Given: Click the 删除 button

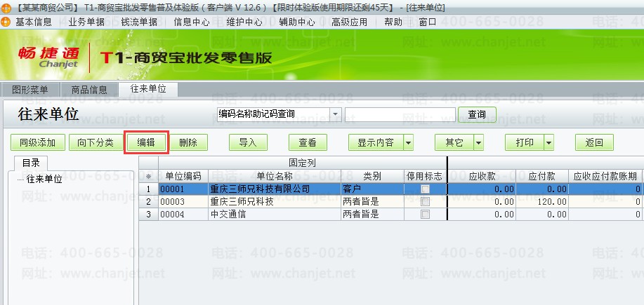Looking at the screenshot, I should pyautogui.click(x=188, y=142).
